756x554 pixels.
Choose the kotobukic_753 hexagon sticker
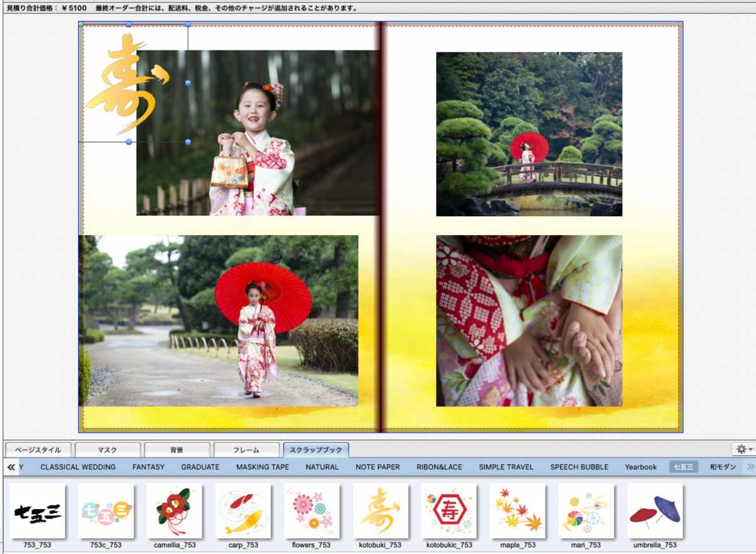tap(449, 511)
